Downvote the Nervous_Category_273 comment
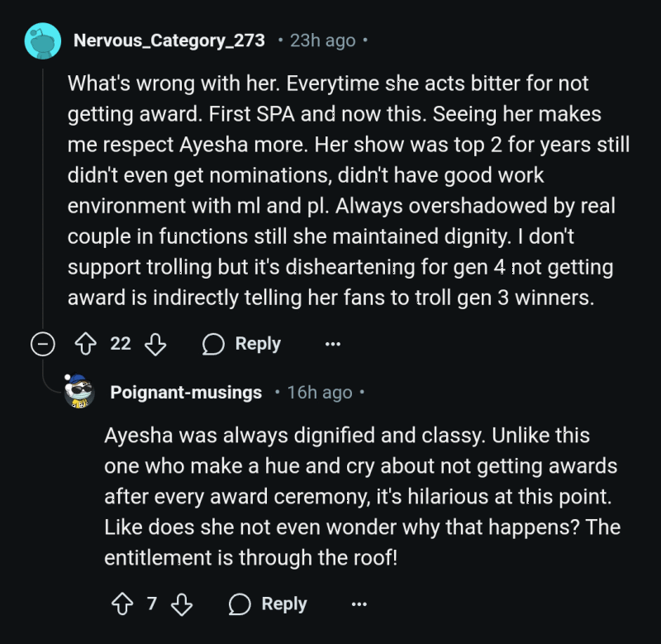The image size is (661, 644). click(155, 344)
